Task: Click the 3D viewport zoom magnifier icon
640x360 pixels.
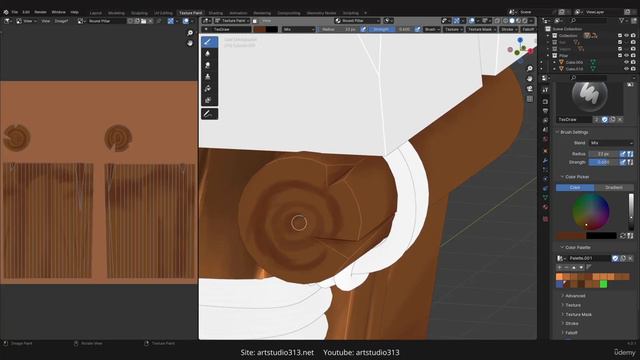Action: coord(530,69)
